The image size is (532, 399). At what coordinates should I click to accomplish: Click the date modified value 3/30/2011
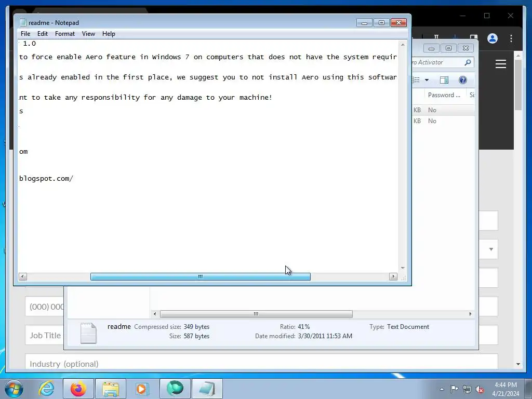[325, 336]
